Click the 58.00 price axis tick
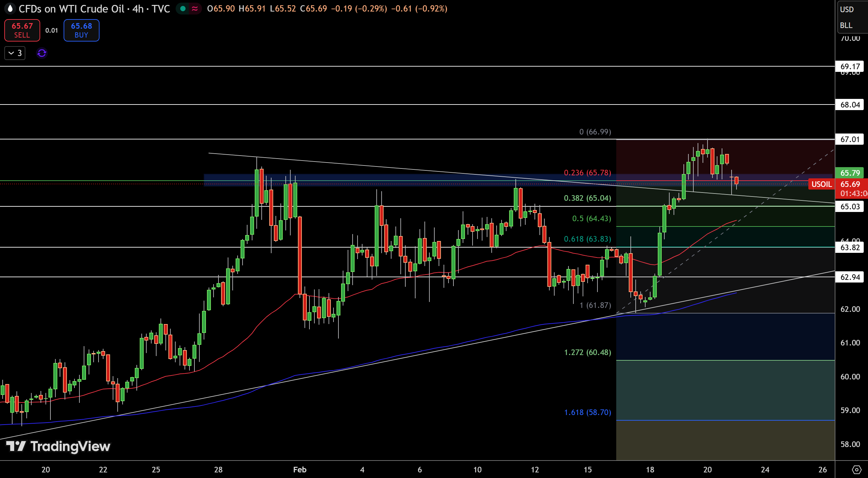 click(850, 444)
